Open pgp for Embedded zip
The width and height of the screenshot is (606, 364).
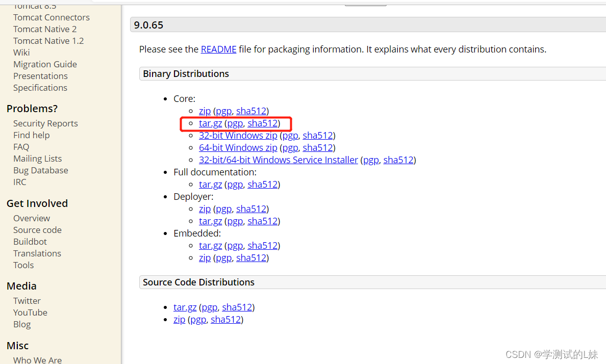pos(224,258)
